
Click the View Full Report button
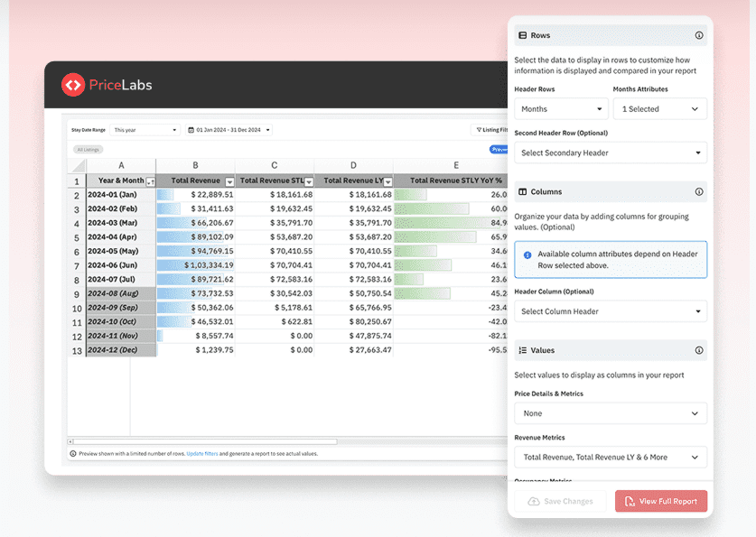click(660, 501)
